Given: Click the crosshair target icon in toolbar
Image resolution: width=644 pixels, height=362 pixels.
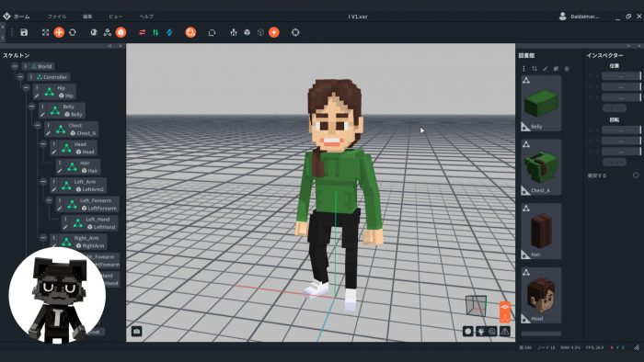Looking at the screenshot, I should coord(295,32).
